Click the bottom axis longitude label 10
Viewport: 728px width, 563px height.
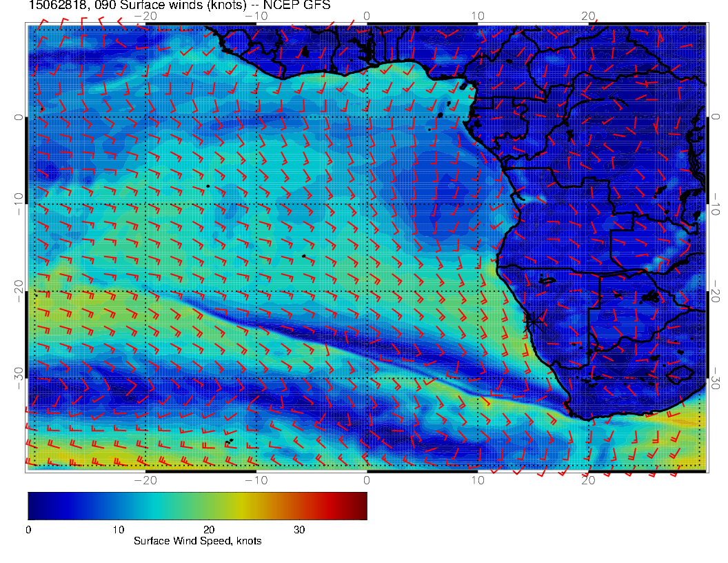point(477,480)
